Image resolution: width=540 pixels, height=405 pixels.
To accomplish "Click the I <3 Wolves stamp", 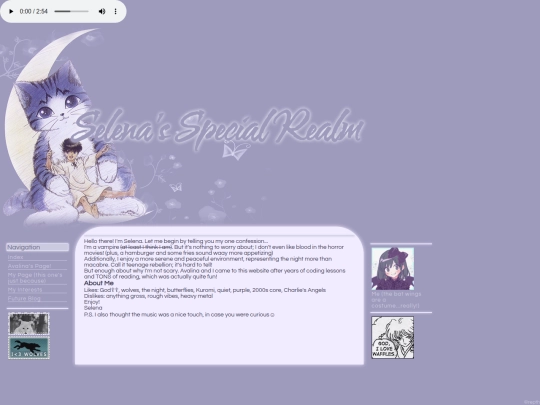I will click(x=29, y=348).
